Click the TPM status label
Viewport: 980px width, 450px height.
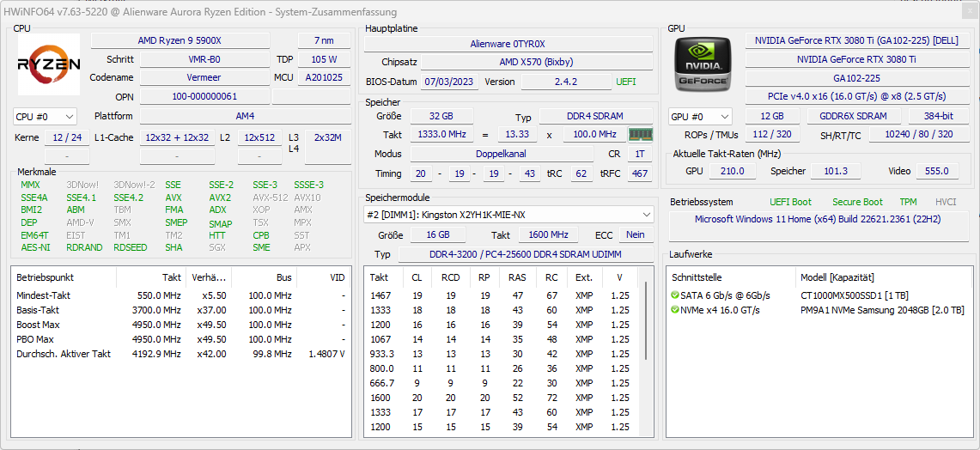[908, 202]
